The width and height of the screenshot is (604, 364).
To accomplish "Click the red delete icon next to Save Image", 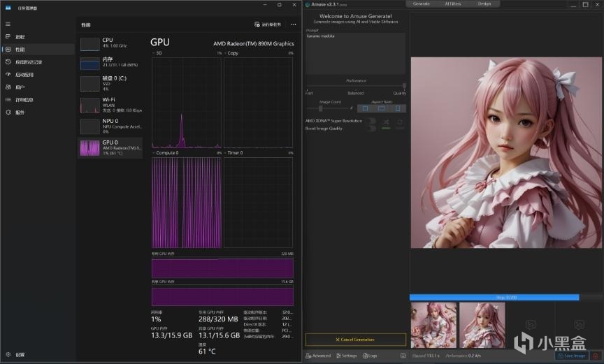I will pyautogui.click(x=596, y=356).
